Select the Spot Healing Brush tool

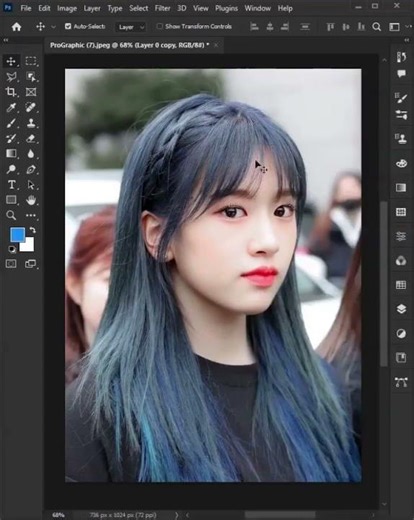coord(31,107)
